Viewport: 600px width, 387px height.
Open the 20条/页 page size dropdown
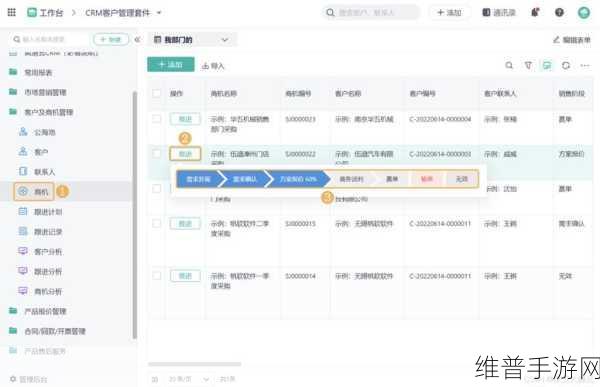[189, 379]
